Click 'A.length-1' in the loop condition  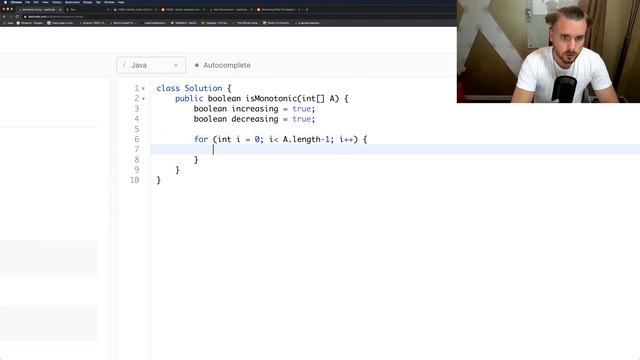[306, 139]
